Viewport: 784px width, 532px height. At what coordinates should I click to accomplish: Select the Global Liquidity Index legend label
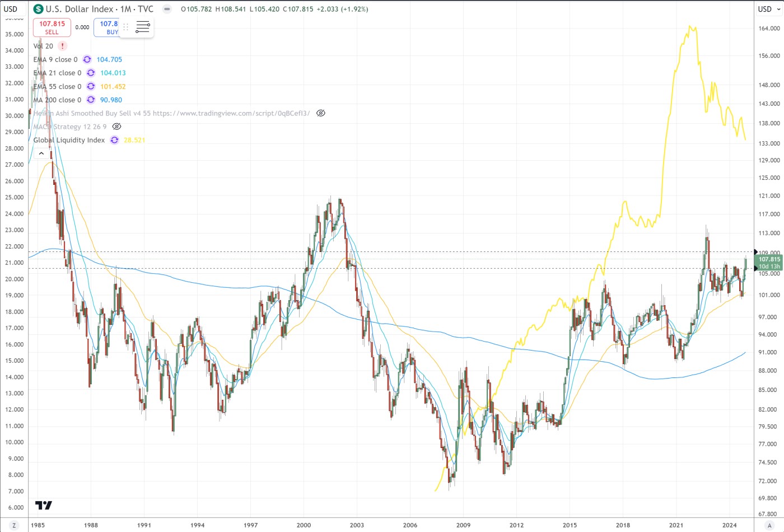(x=69, y=140)
